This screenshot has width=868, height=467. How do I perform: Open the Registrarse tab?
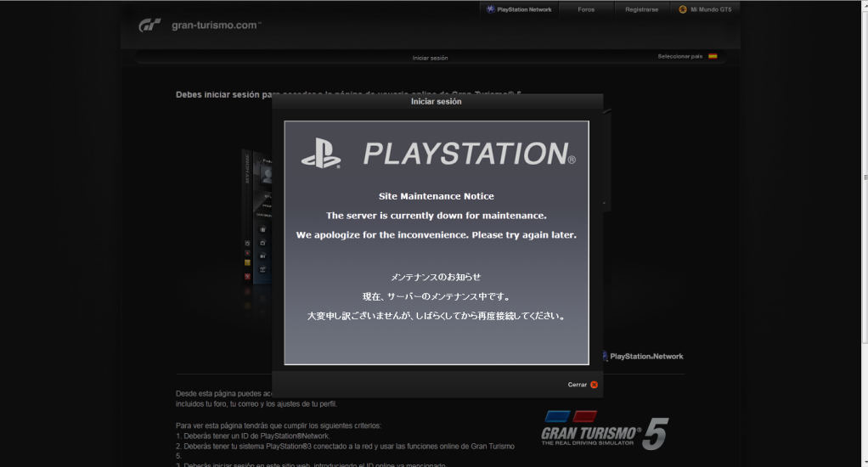(641, 9)
